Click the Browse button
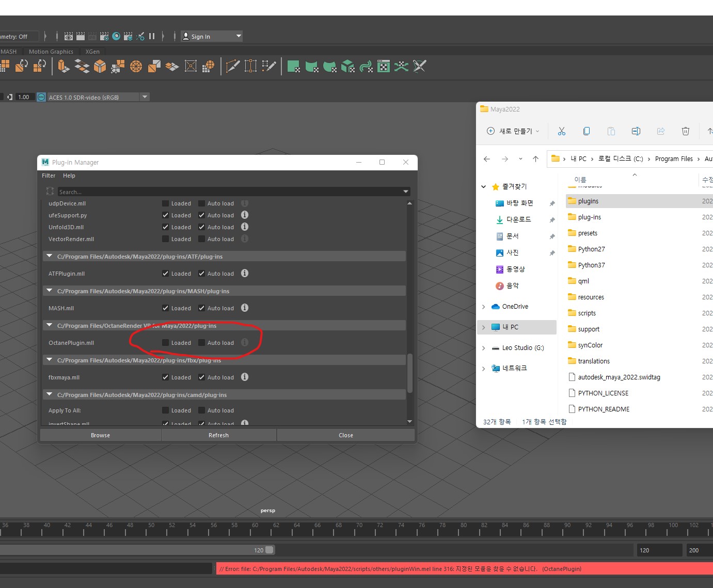This screenshot has width=713, height=588. pos(101,435)
